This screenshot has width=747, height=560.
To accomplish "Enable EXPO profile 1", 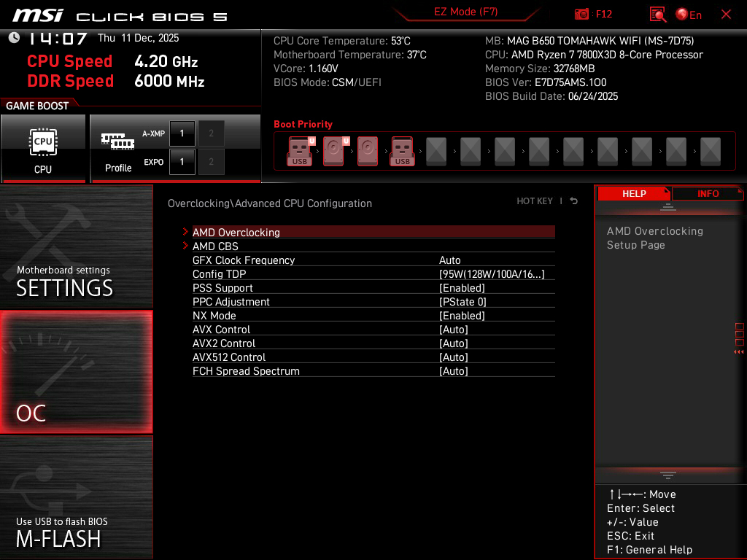I will [182, 162].
